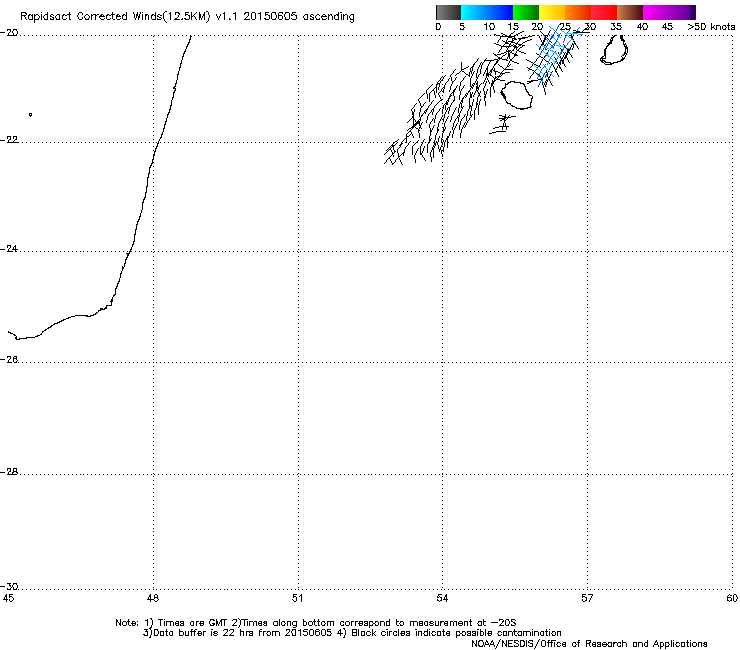Click the '-28' latitude axis label
This screenshot has height=650, width=740.
click(9, 472)
